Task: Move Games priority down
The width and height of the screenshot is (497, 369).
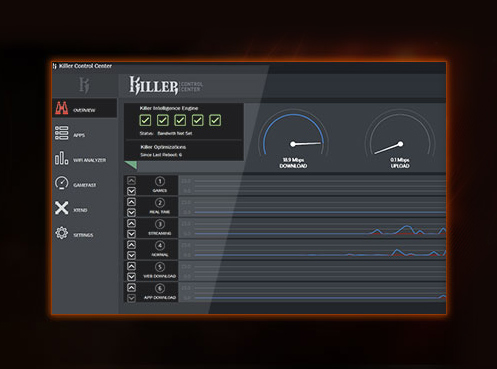Action: pos(131,191)
